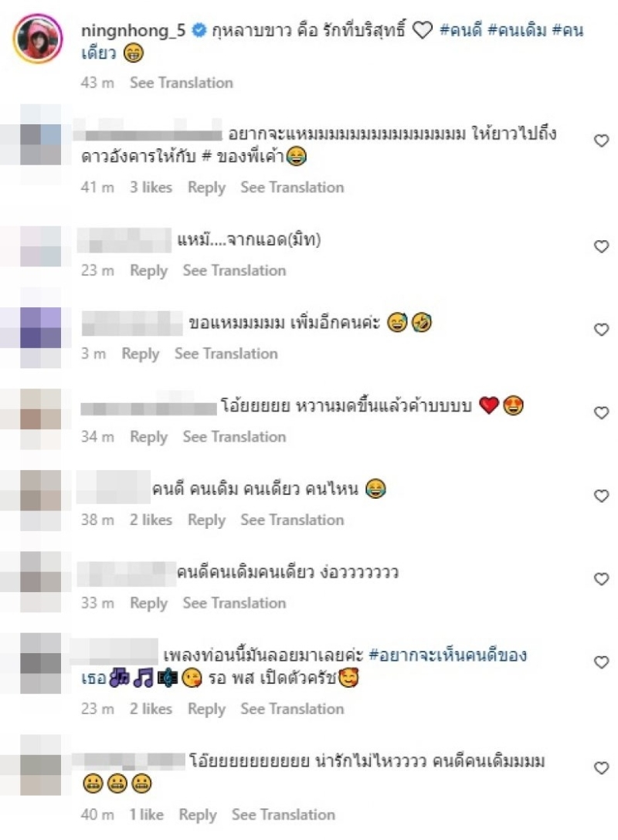Open the #คนดี hashtag in caption
The width and height of the screenshot is (618, 840).
click(x=460, y=29)
